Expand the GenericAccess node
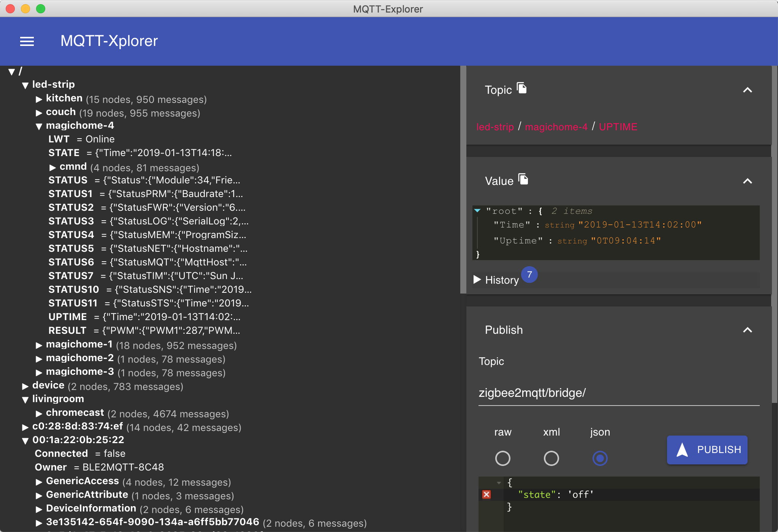The width and height of the screenshot is (778, 532). pyautogui.click(x=39, y=482)
